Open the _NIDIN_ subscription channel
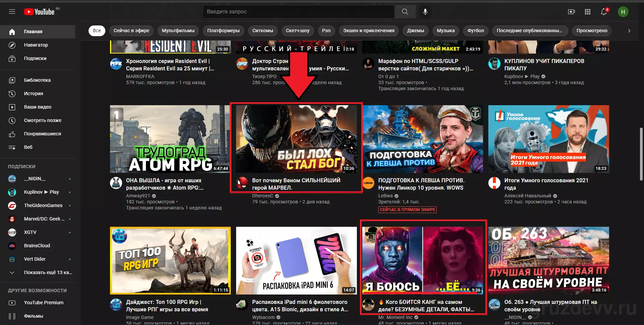 coord(38,179)
